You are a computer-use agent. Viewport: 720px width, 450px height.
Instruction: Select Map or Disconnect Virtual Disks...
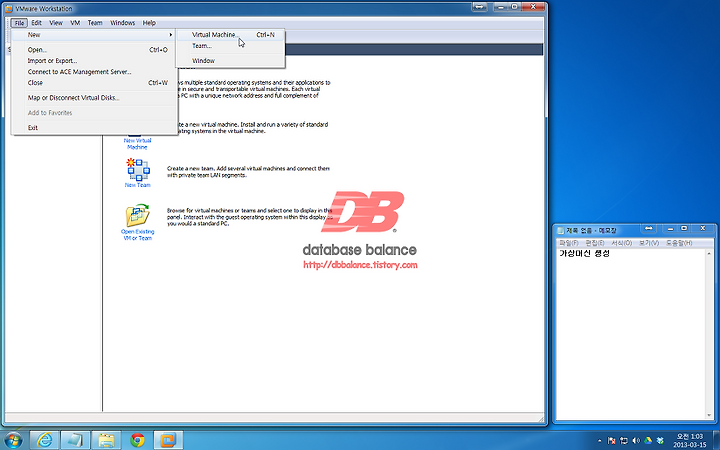click(94, 98)
